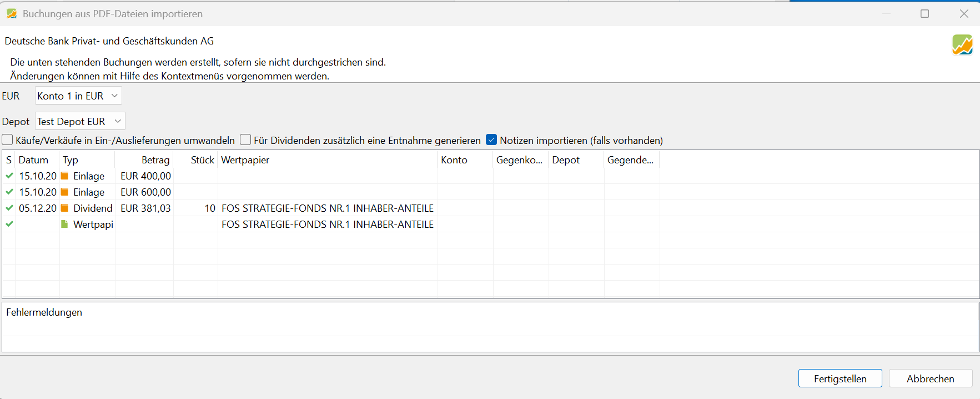Click Fertigstellen to finish the import
The width and height of the screenshot is (980, 399).
click(840, 378)
